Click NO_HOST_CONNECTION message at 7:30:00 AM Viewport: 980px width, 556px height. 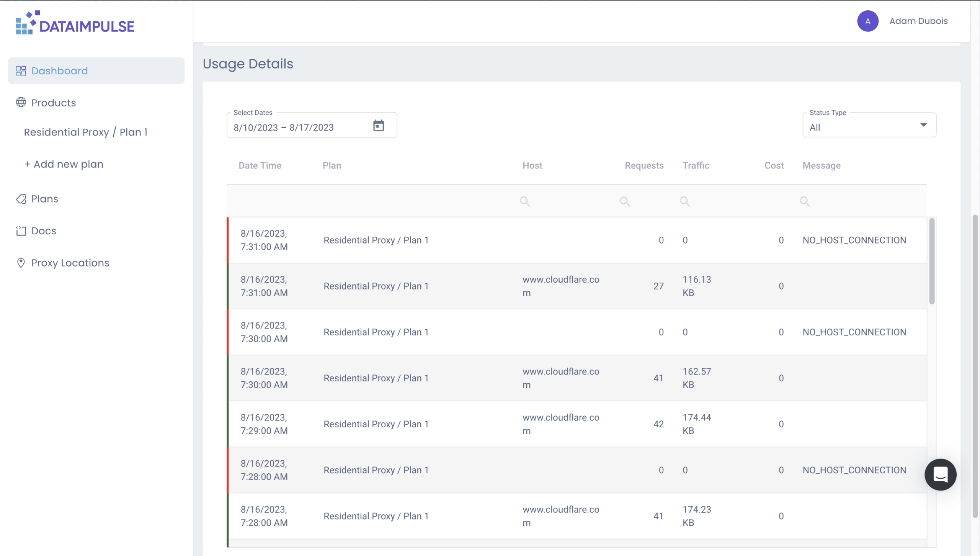pyautogui.click(x=854, y=332)
